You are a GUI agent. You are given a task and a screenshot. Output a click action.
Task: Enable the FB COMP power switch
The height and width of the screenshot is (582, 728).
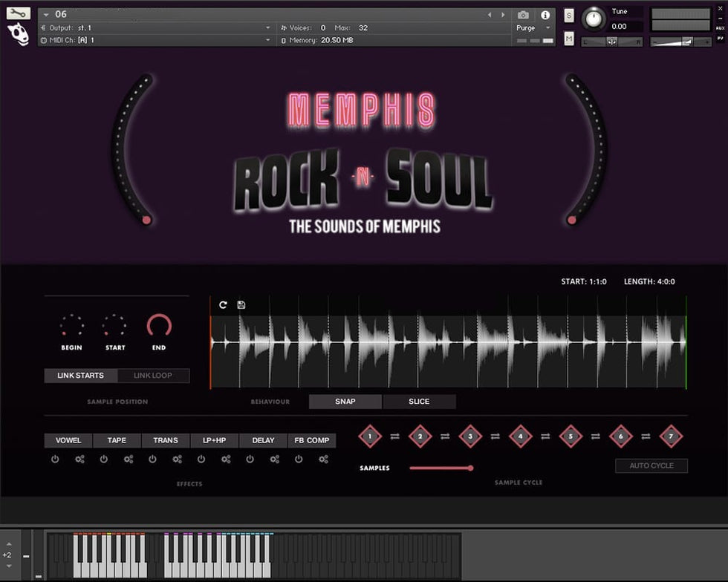[x=299, y=460]
